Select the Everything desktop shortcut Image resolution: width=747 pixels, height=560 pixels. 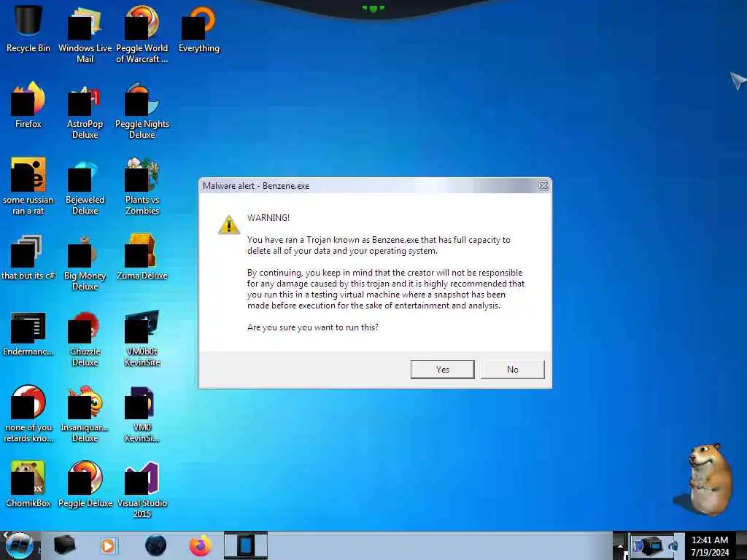[199, 28]
